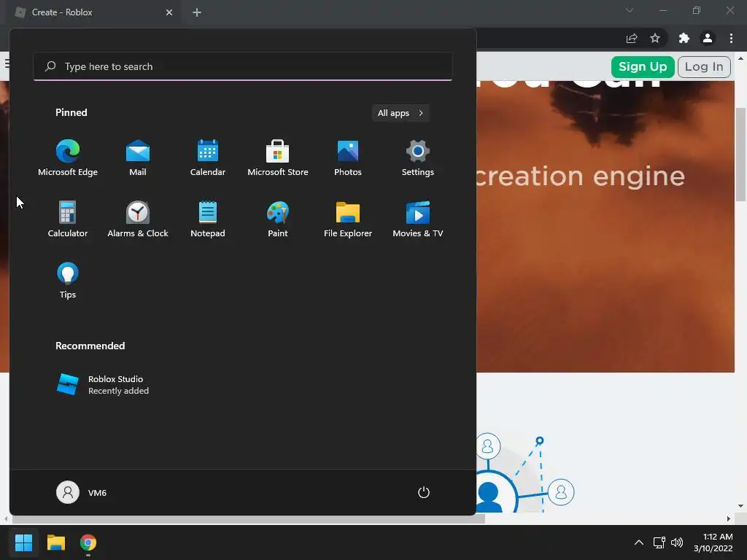Open the volume tray icon
This screenshot has height=560, width=747.
click(x=676, y=542)
